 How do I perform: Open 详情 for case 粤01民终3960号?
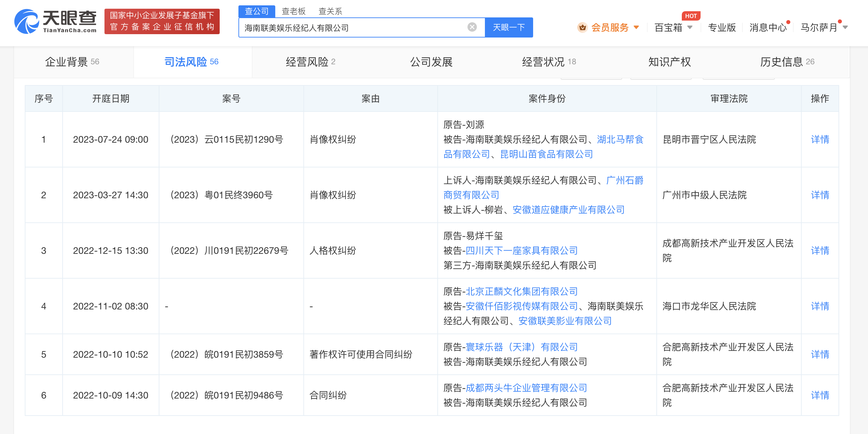[820, 195]
